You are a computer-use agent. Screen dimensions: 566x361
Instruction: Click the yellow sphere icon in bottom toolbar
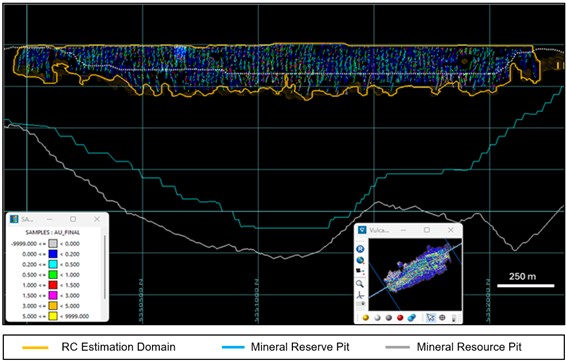[366, 318]
